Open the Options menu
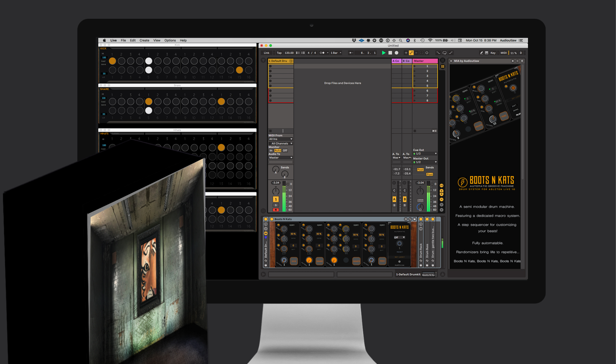 [x=170, y=40]
